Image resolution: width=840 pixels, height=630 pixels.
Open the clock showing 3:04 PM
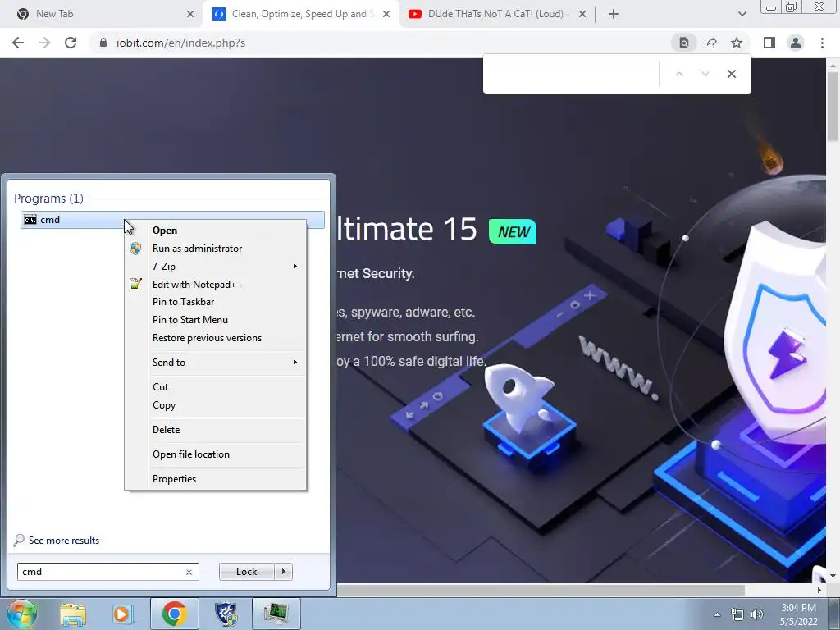798,614
